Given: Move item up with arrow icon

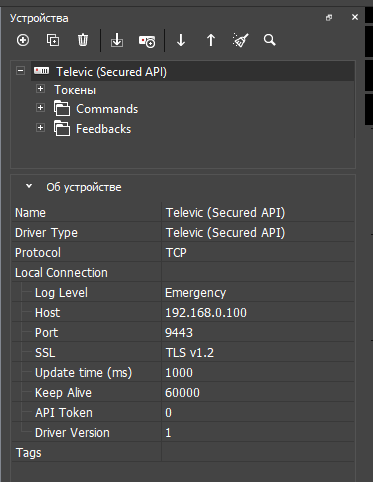Looking at the screenshot, I should click(211, 40).
